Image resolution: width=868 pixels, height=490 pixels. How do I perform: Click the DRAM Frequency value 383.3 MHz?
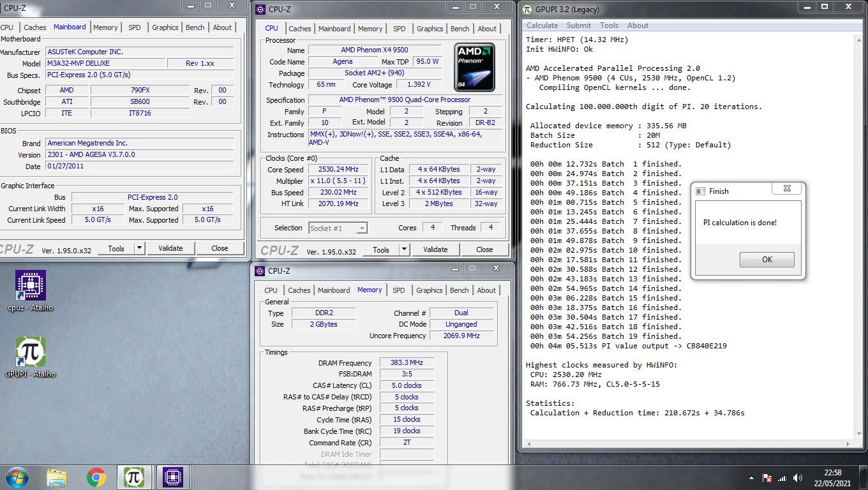[x=407, y=362]
